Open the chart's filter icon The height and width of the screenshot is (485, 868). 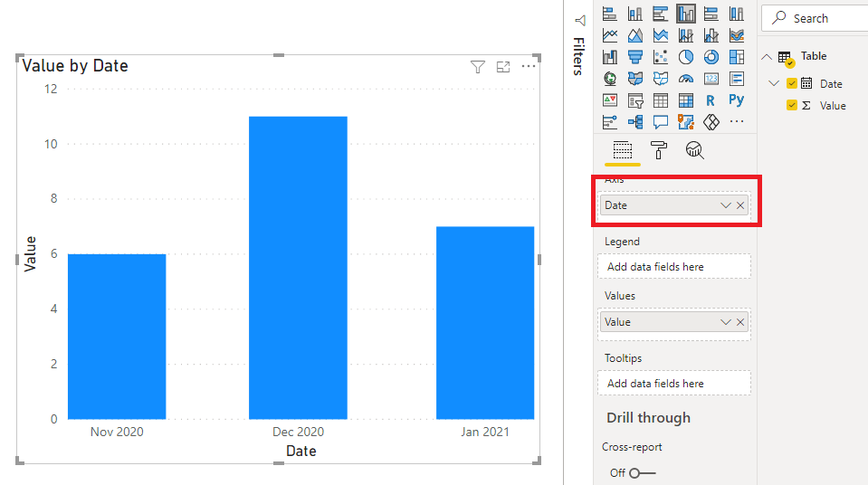pyautogui.click(x=478, y=67)
